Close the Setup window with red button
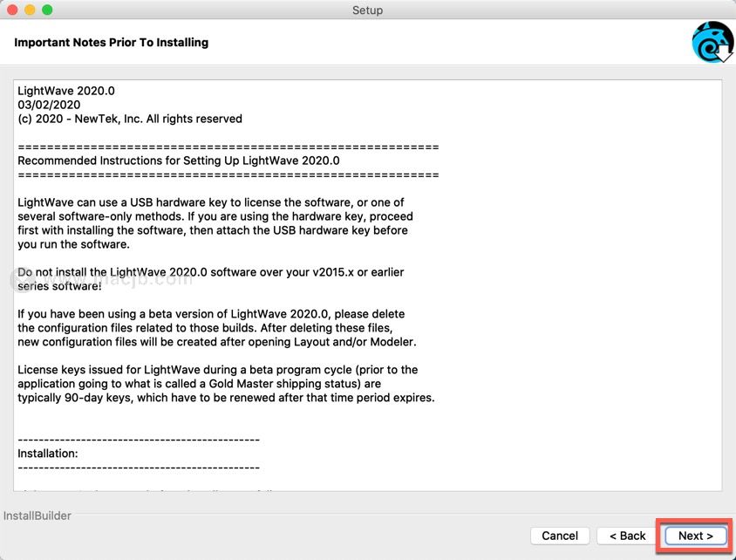Image resolution: width=736 pixels, height=560 pixels. tap(13, 10)
